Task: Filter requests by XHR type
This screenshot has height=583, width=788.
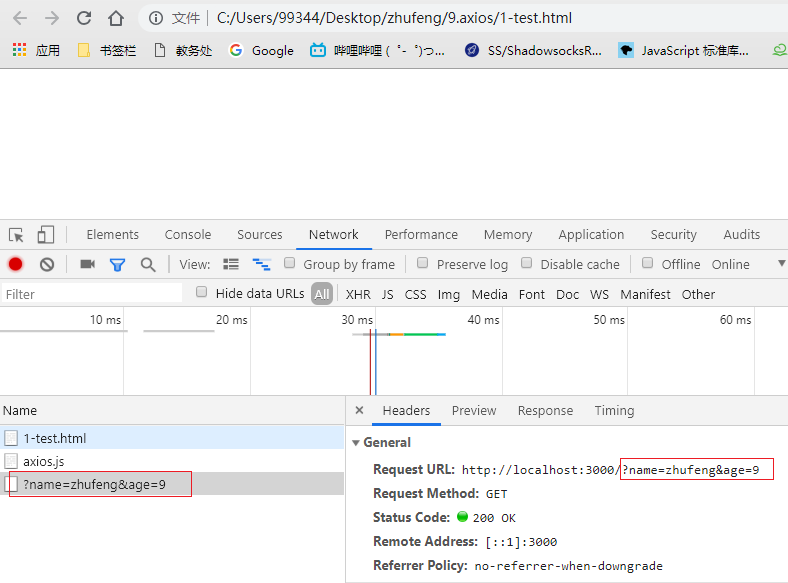Action: click(358, 294)
